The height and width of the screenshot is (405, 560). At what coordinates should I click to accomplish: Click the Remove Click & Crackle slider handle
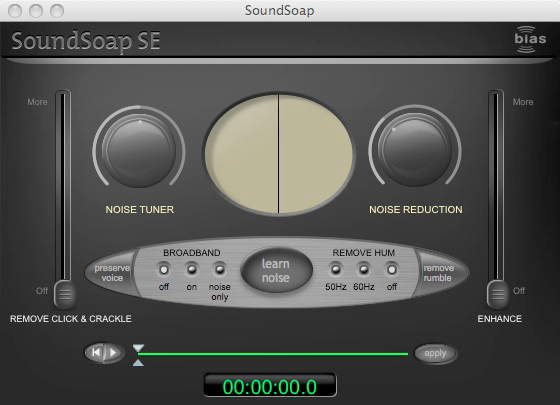[x=65, y=294]
